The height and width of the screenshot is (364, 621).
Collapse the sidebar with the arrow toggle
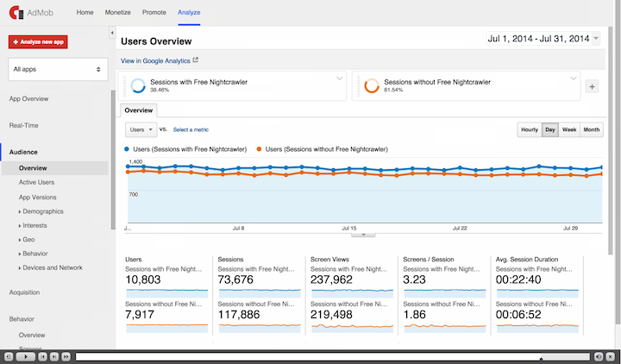112,33
